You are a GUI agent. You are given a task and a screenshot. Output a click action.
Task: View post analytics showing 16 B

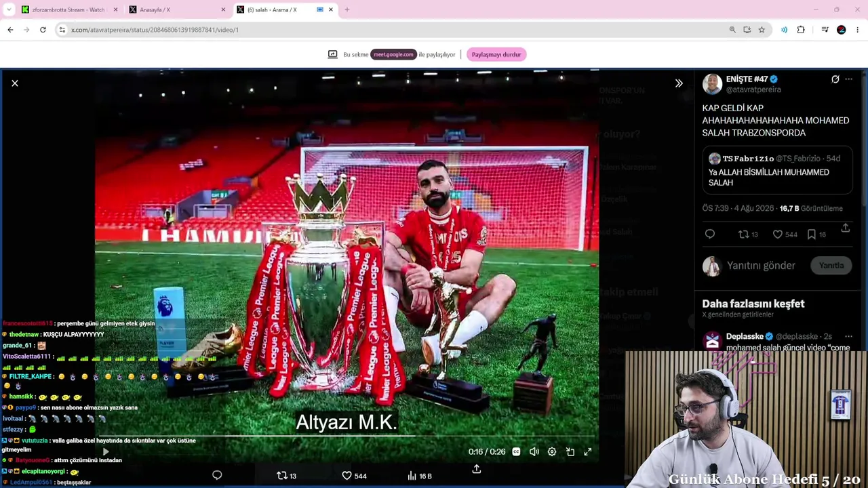tap(419, 476)
